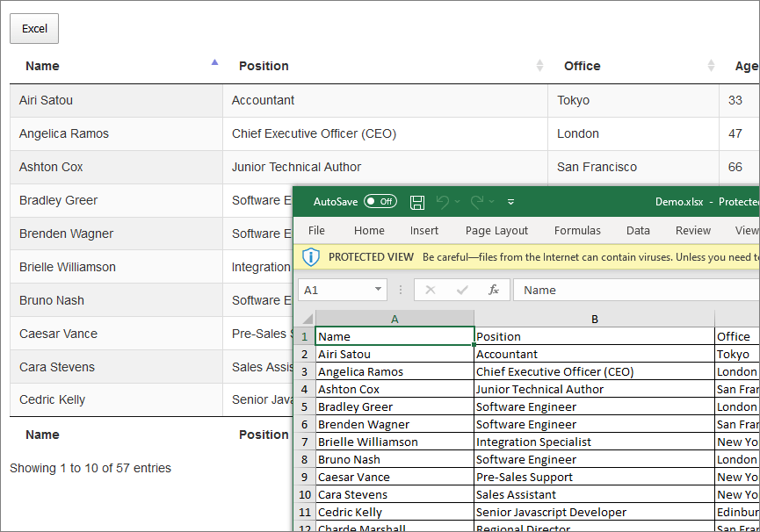
Task: Open the Undo history dropdown arrow
Action: click(458, 202)
